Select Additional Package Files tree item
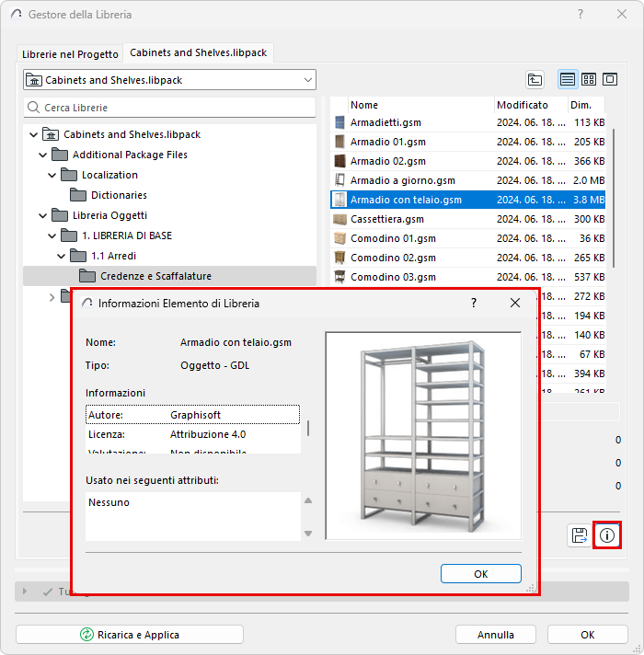 [x=130, y=155]
